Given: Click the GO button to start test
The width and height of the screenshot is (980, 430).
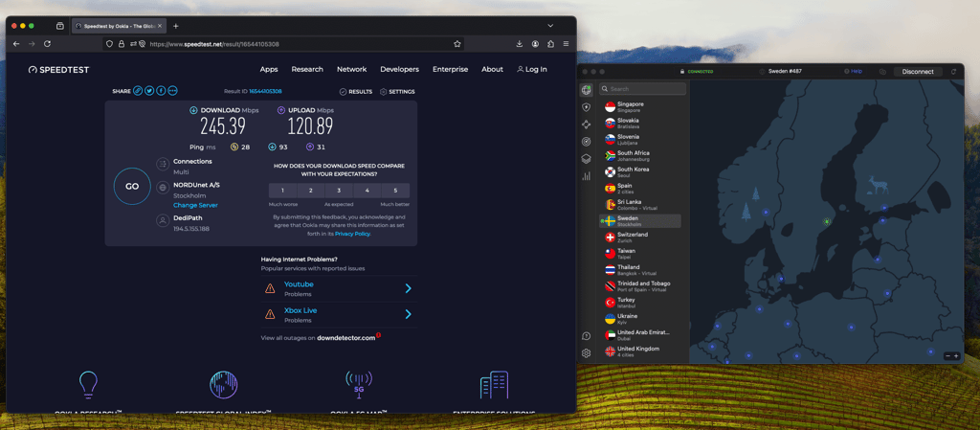Looking at the screenshot, I should pyautogui.click(x=132, y=186).
